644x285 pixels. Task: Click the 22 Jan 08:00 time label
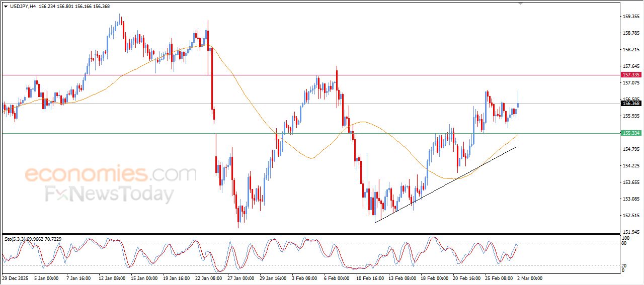pyautogui.click(x=209, y=278)
